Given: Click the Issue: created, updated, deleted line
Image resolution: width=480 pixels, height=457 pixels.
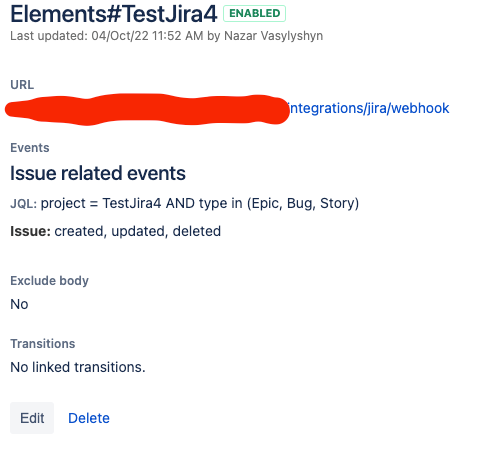Looking at the screenshot, I should click(116, 231).
